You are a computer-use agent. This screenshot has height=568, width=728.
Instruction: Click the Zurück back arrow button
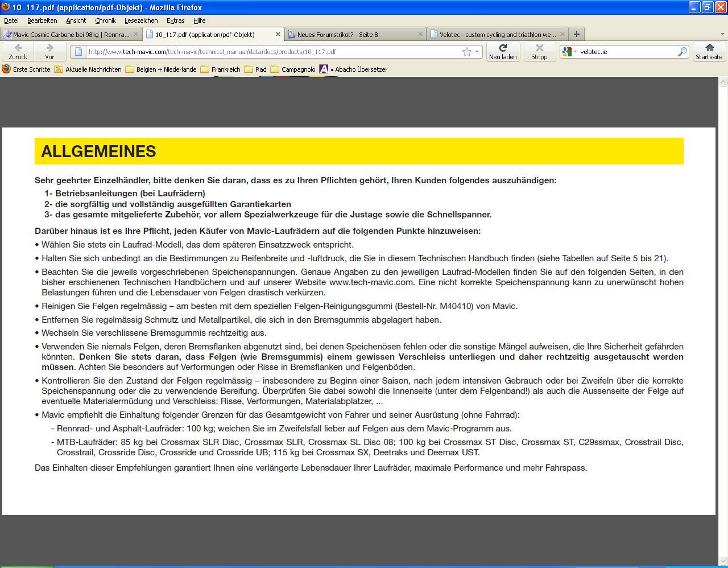18,51
